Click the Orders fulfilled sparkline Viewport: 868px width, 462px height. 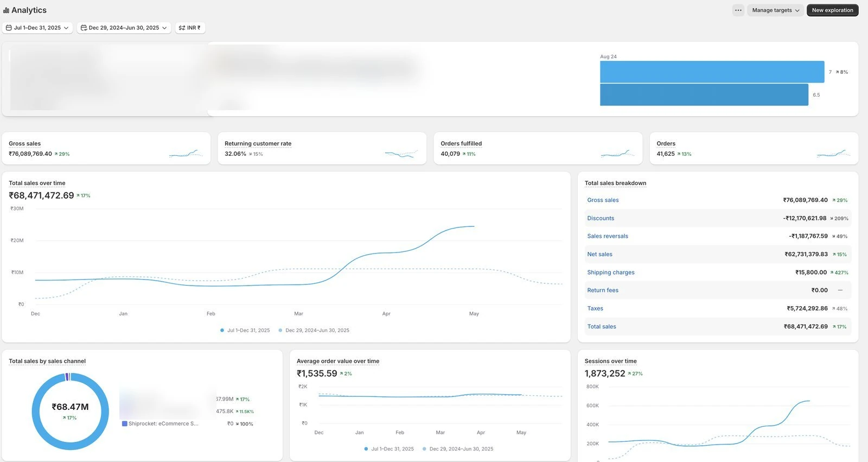(x=617, y=154)
